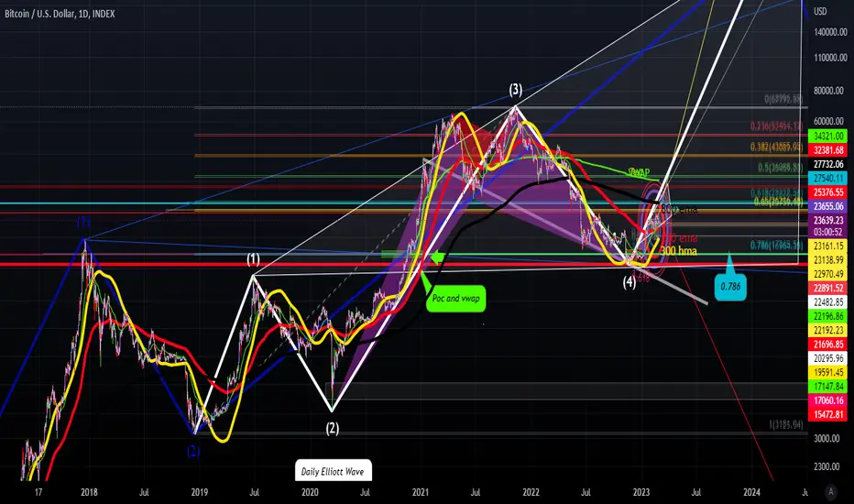
Task: Click the red 21696.85 price label
Action: tap(827, 345)
